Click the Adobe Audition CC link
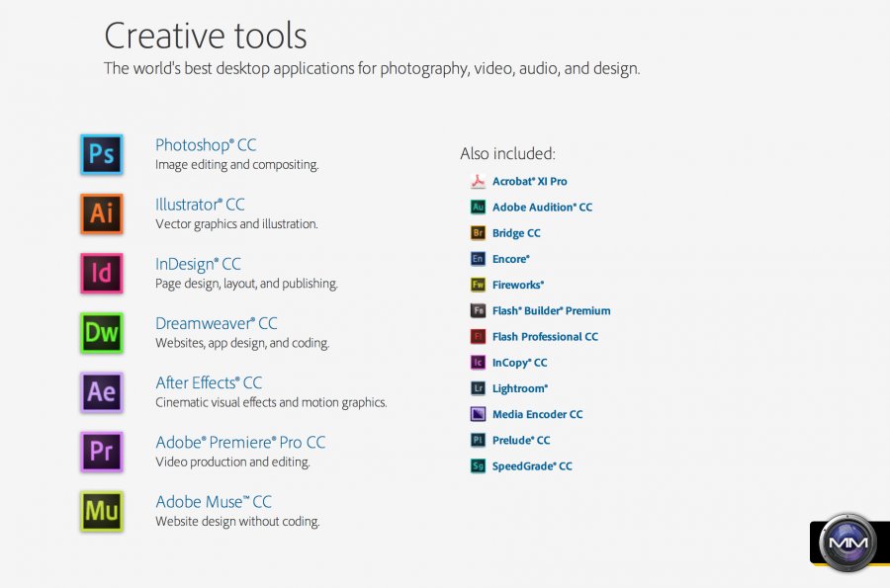The image size is (890, 588). click(542, 208)
